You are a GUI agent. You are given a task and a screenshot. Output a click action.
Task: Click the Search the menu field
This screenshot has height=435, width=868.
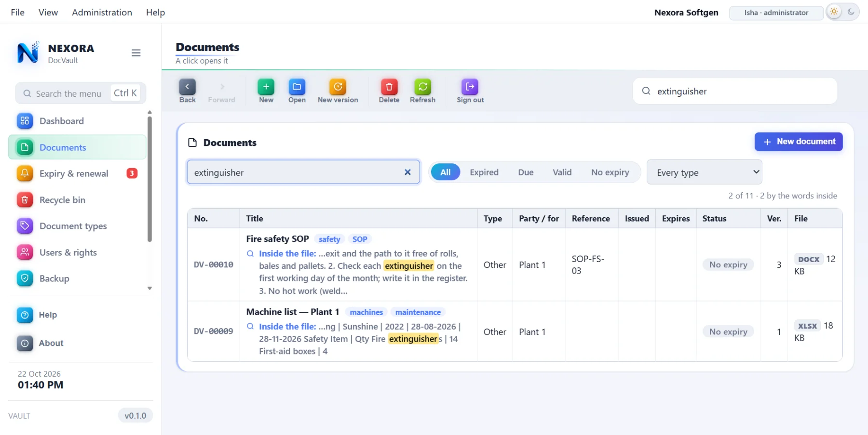[x=81, y=93]
